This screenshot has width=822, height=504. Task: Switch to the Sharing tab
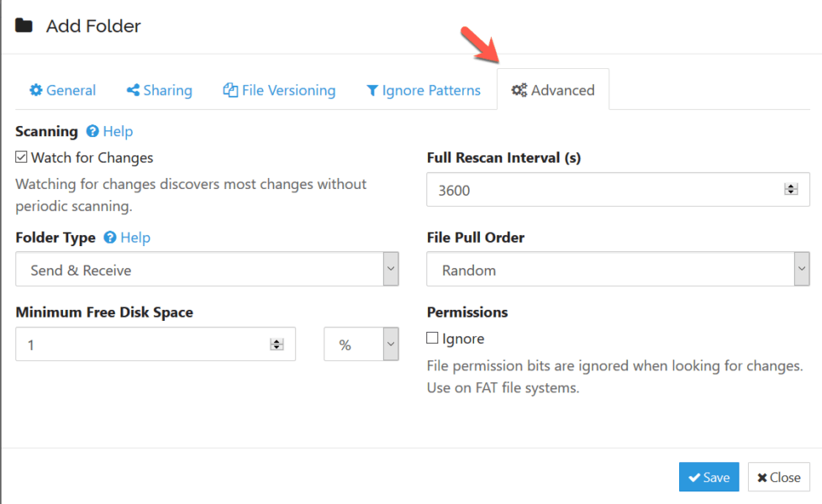[159, 91]
